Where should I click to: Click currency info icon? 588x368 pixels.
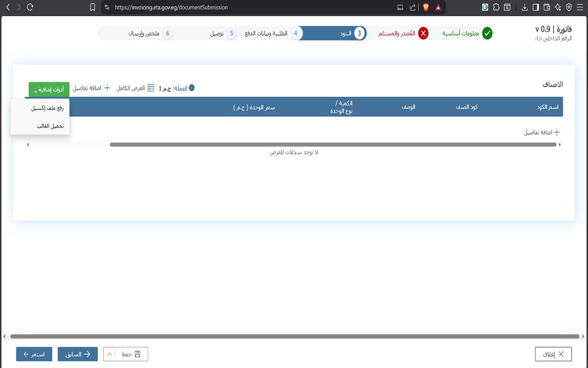click(x=192, y=87)
